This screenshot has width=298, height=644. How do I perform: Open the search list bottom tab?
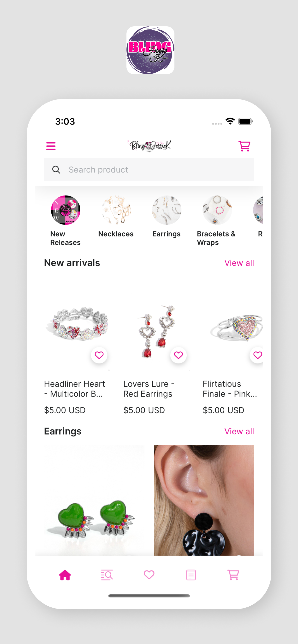tap(107, 575)
